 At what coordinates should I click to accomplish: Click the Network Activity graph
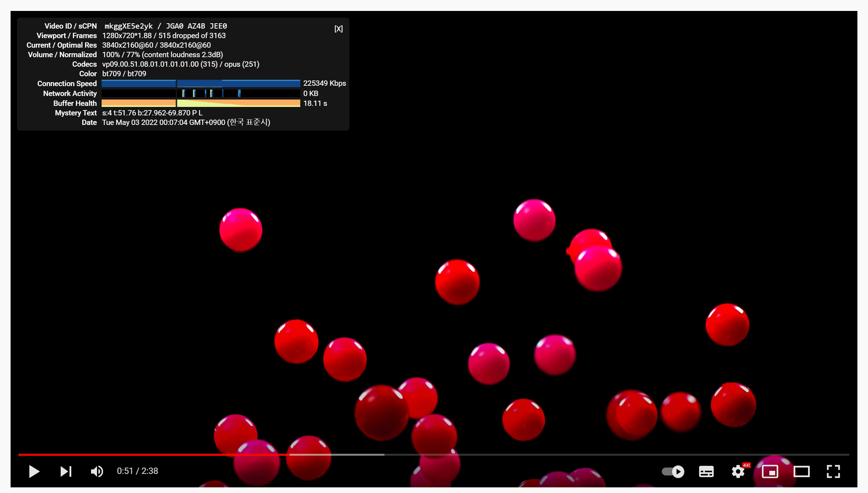200,94
